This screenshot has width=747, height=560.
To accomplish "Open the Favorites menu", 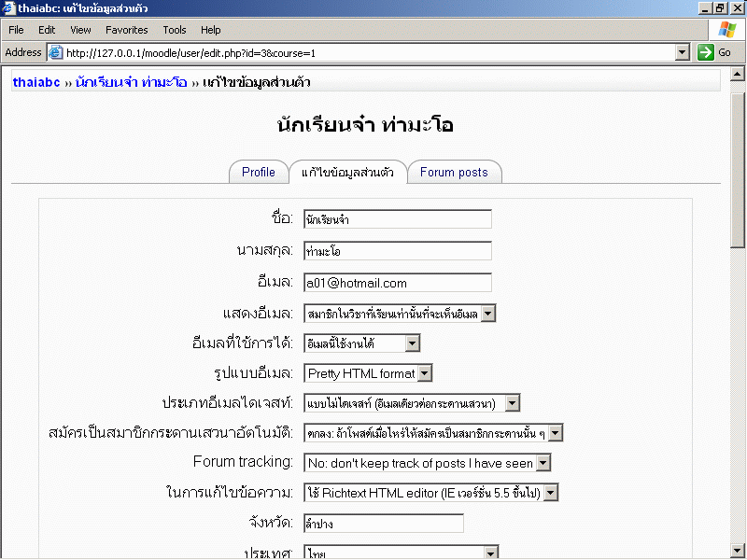I will 126,30.
